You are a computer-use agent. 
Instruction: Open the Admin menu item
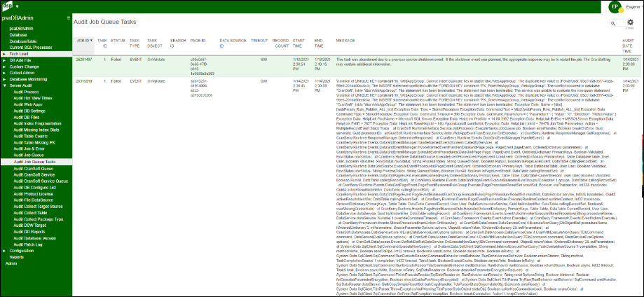click(11, 263)
